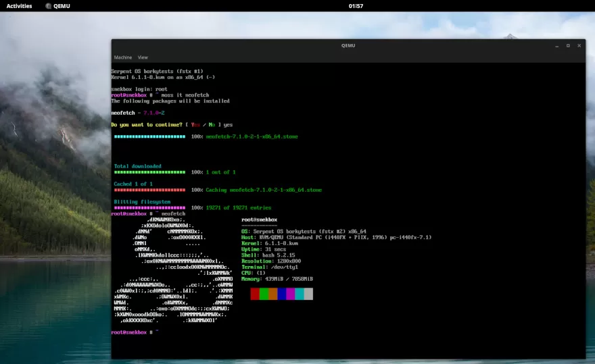Open the clock showing 01:57
The width and height of the screenshot is (595, 364).
click(x=356, y=5)
